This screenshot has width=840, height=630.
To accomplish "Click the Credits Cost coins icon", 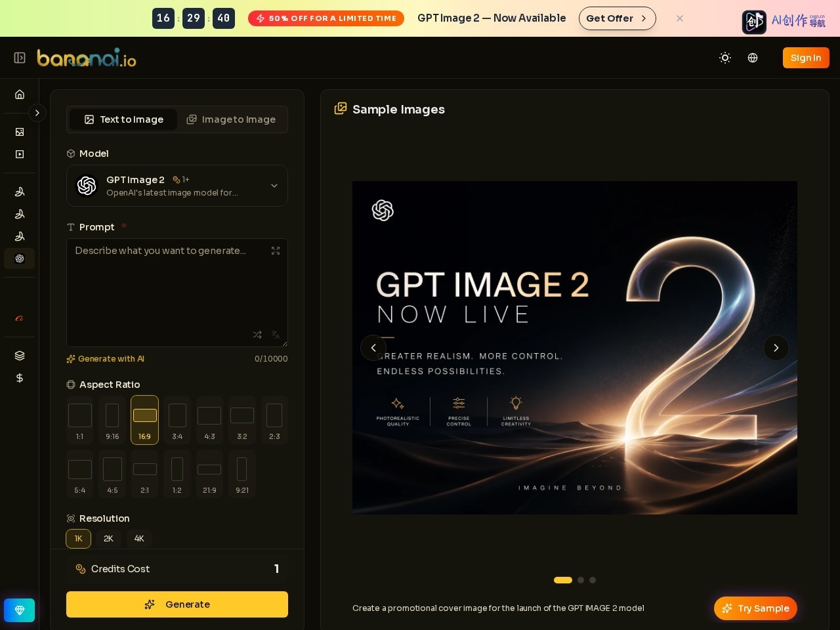I will pos(81,569).
